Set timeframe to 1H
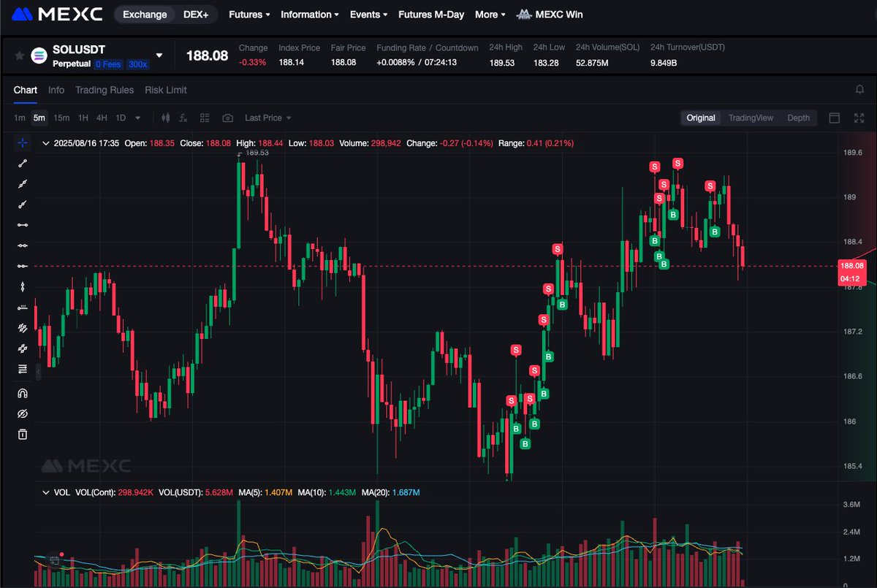877x588 pixels. click(x=83, y=118)
